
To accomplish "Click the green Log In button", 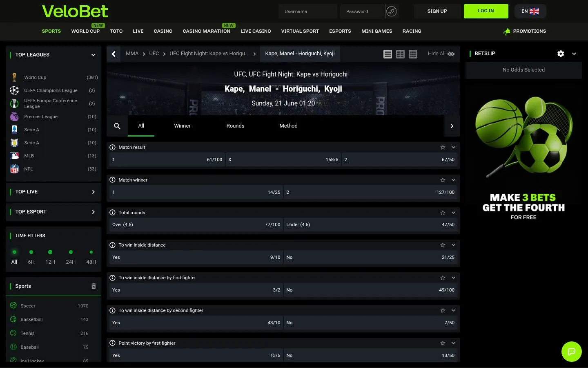I will coord(486,11).
